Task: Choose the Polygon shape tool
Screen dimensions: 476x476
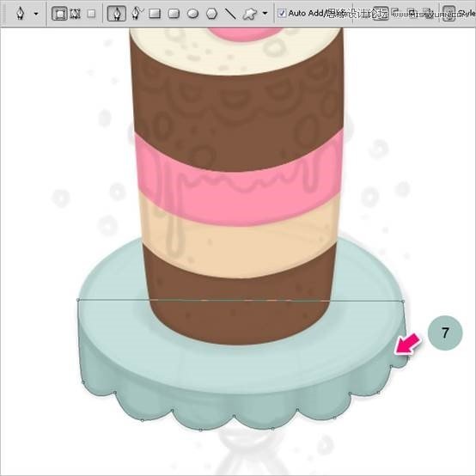Action: coord(212,14)
